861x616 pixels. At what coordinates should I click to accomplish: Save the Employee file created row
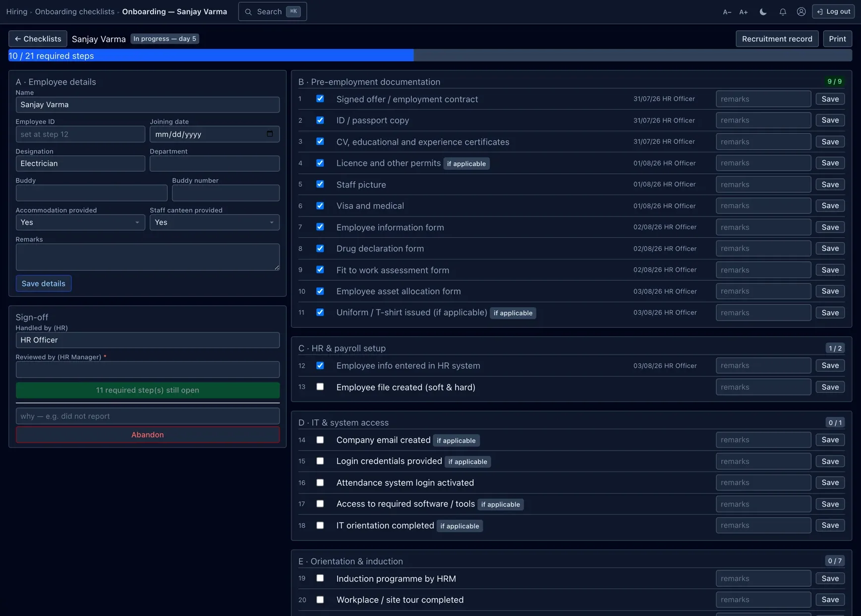pos(830,387)
